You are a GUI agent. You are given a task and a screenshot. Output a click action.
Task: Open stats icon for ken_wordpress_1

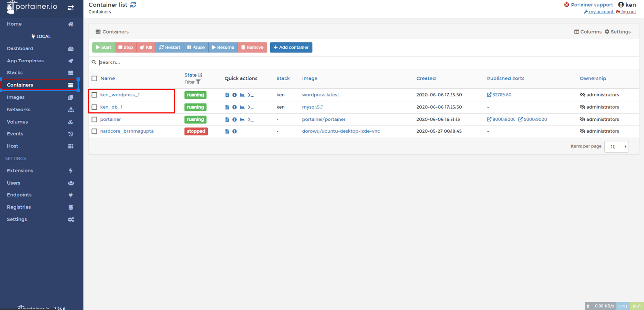(x=242, y=95)
